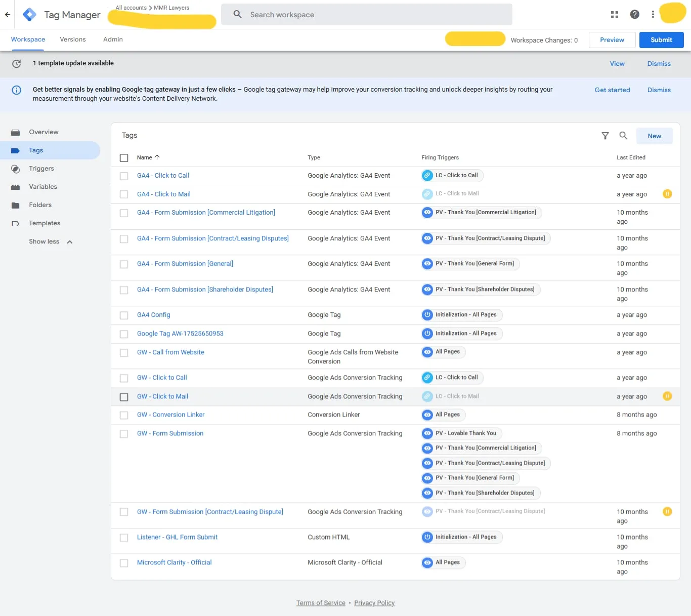Click the Tag Manager logo icon

point(30,15)
